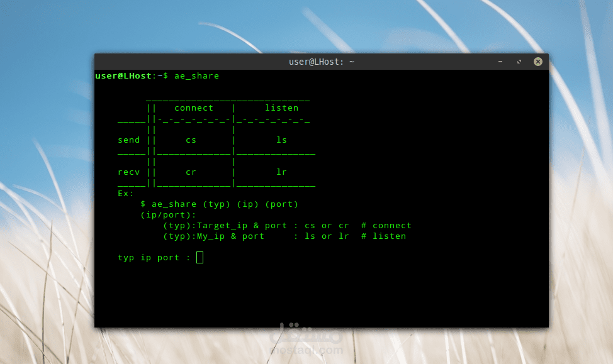
Task: Click the 'ae_share' command on the prompt line
Action: click(x=196, y=76)
